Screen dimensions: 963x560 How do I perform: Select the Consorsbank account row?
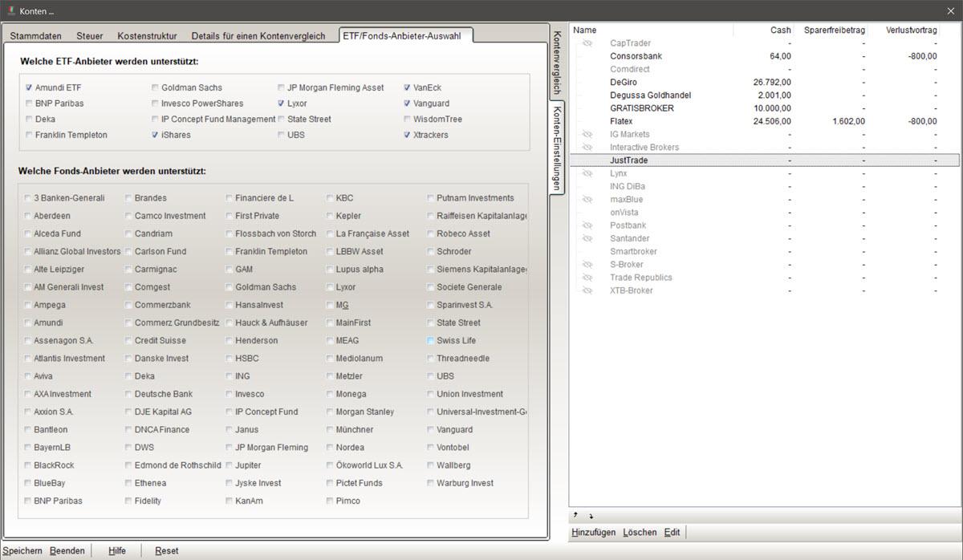765,56
